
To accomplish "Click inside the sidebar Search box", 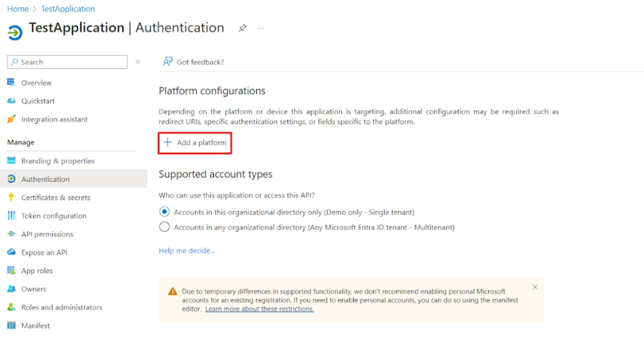I will 66,62.
